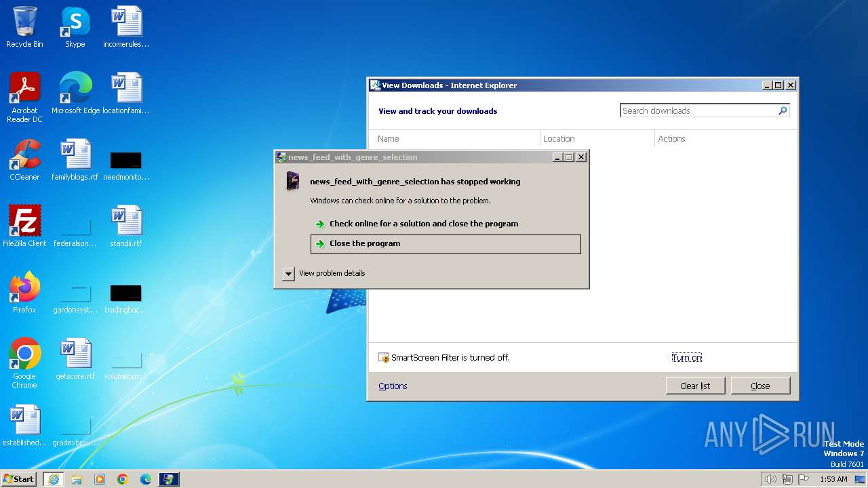
Task: Open getscore.rtf desktop file
Action: point(75,359)
